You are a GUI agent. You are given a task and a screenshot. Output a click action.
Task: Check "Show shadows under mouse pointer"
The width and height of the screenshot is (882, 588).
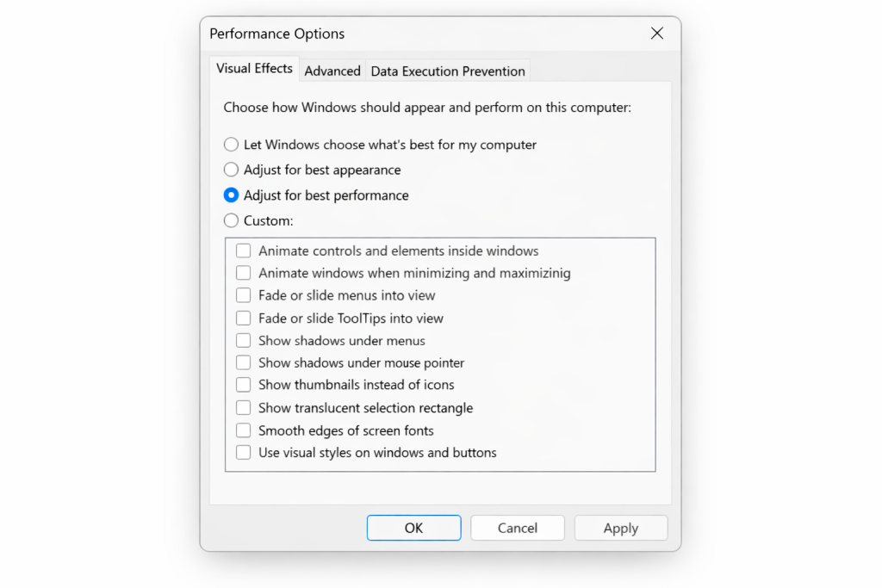coord(243,362)
